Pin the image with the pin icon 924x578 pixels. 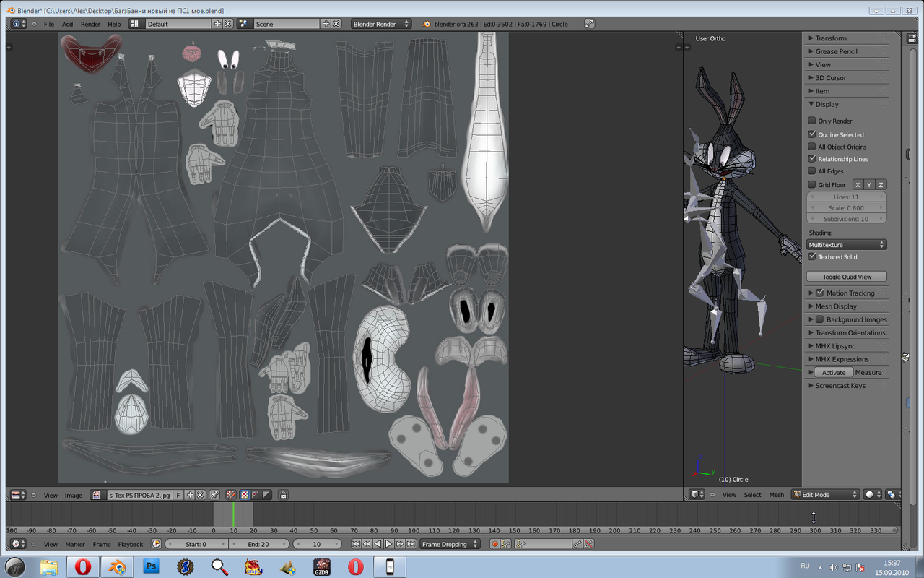(x=214, y=495)
